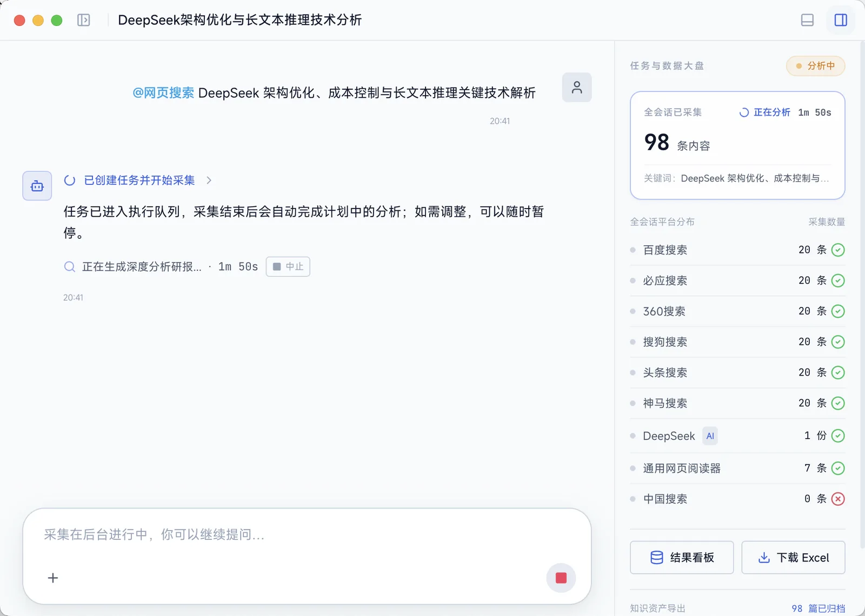Click the 分析中 status badge
865x616 pixels.
click(x=815, y=66)
